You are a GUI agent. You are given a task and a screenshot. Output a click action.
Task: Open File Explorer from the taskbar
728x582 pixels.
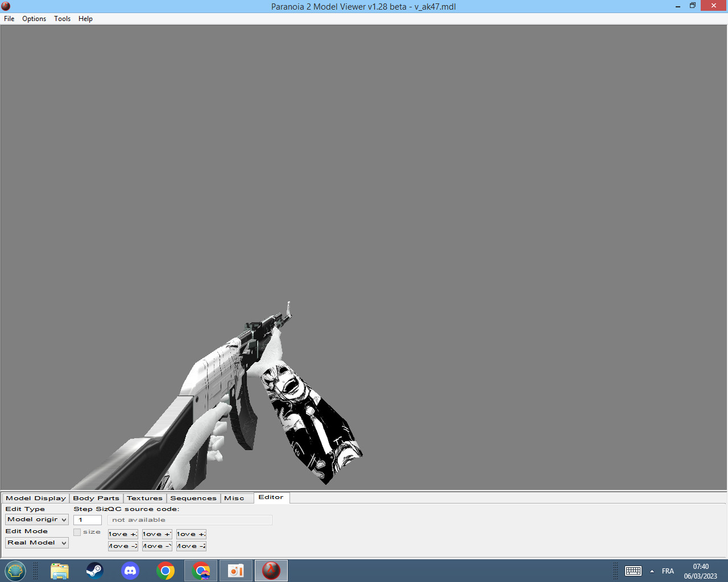point(59,571)
